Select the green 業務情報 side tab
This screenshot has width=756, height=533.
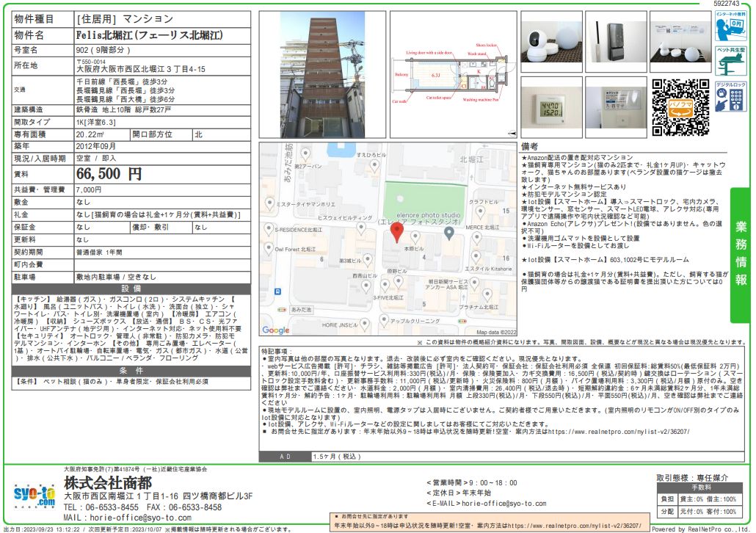(741, 255)
